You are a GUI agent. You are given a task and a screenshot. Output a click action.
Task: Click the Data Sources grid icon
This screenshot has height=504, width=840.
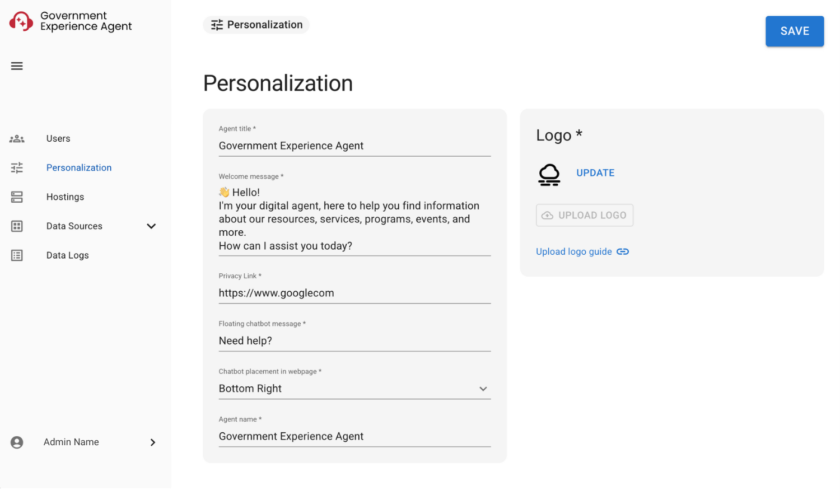[x=17, y=226]
